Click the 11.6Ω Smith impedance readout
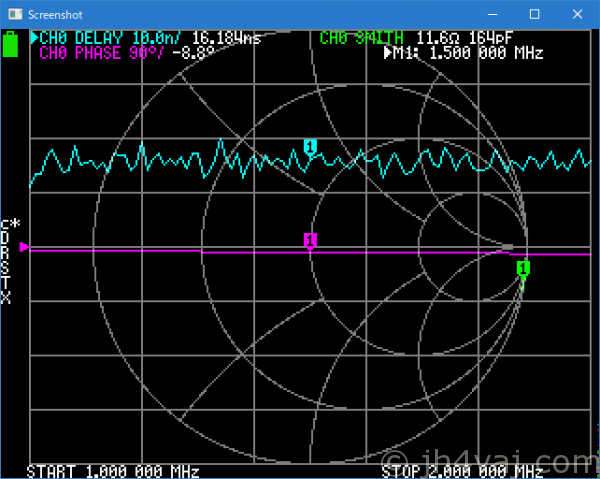 [x=436, y=38]
